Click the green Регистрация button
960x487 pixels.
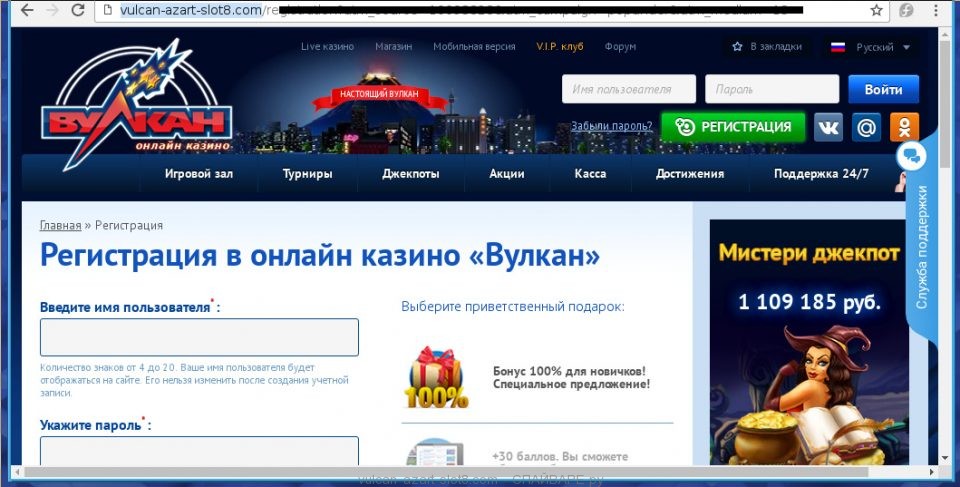pyautogui.click(x=733, y=127)
